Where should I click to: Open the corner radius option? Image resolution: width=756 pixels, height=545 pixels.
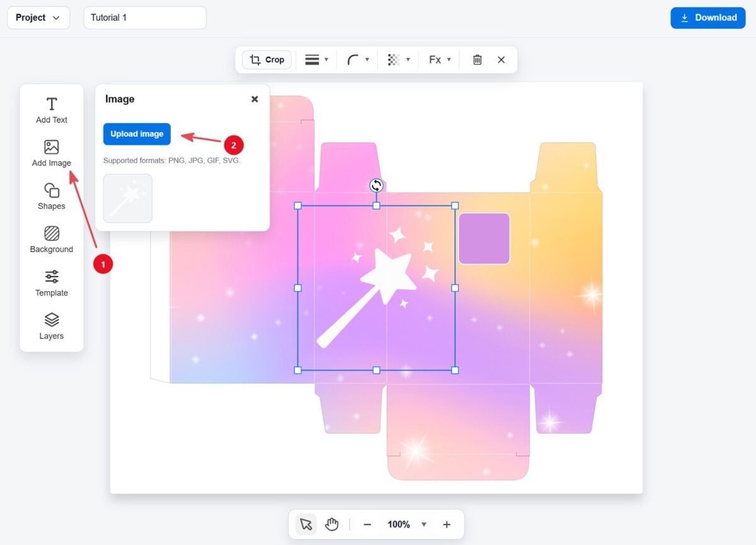[353, 59]
